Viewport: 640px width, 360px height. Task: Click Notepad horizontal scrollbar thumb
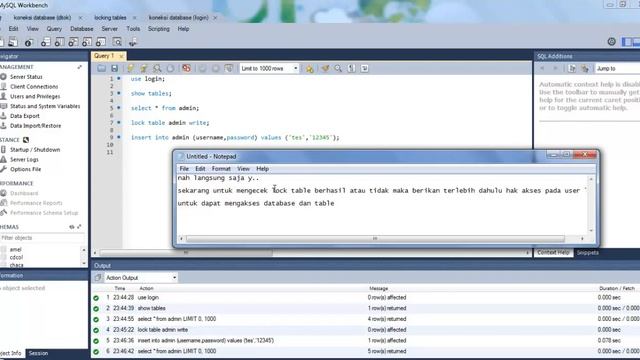coord(375,238)
